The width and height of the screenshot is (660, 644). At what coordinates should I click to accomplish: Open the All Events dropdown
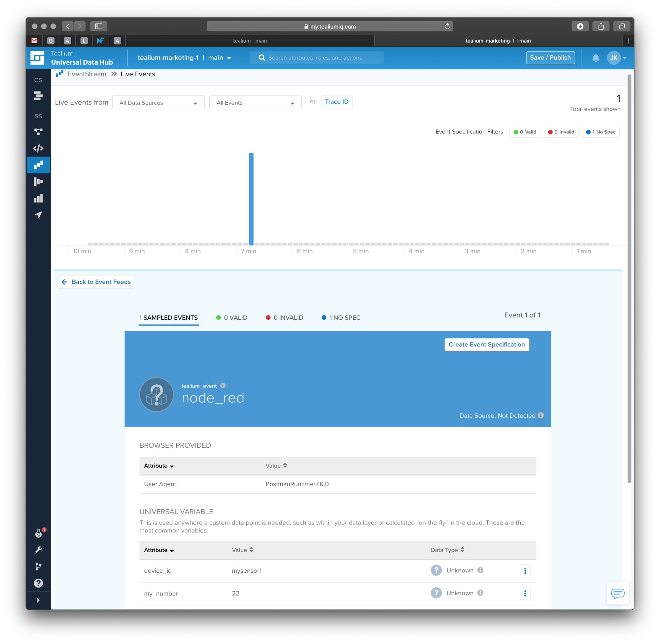click(255, 103)
